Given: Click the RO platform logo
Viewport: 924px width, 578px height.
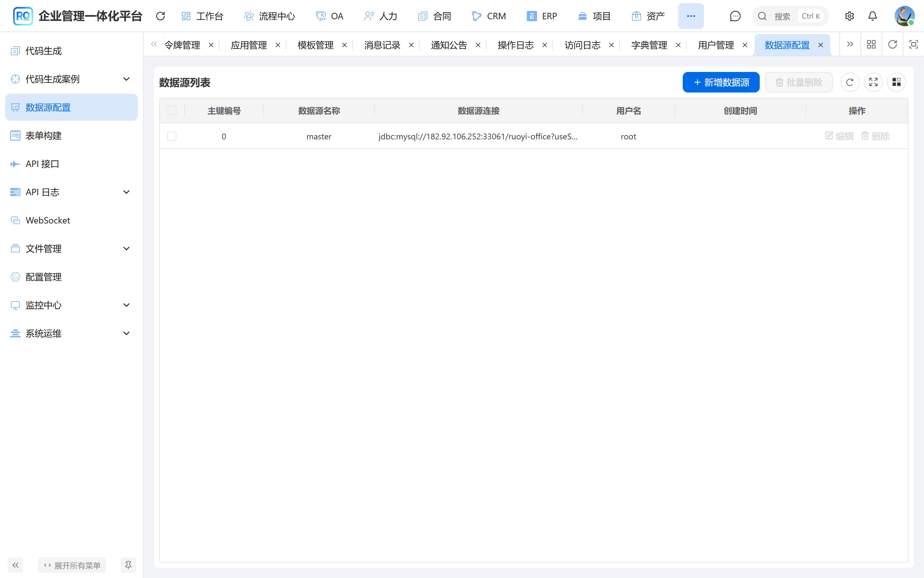Looking at the screenshot, I should coord(23,16).
